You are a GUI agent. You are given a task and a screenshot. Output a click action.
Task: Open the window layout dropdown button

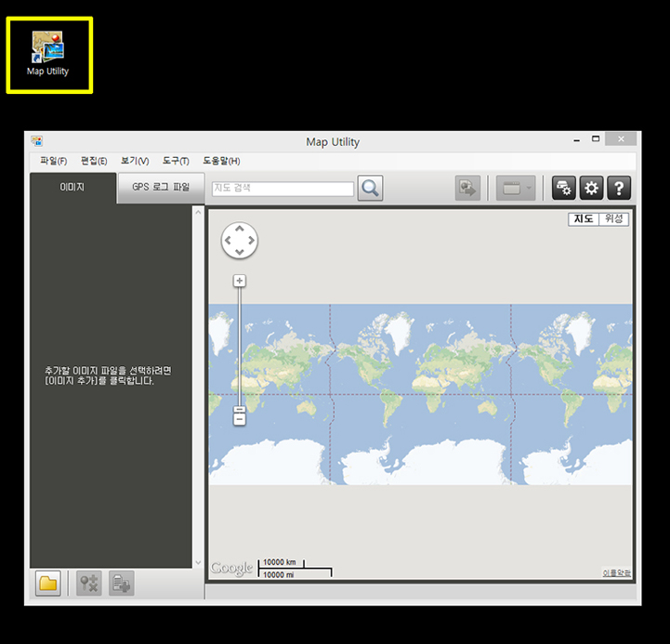click(x=516, y=188)
